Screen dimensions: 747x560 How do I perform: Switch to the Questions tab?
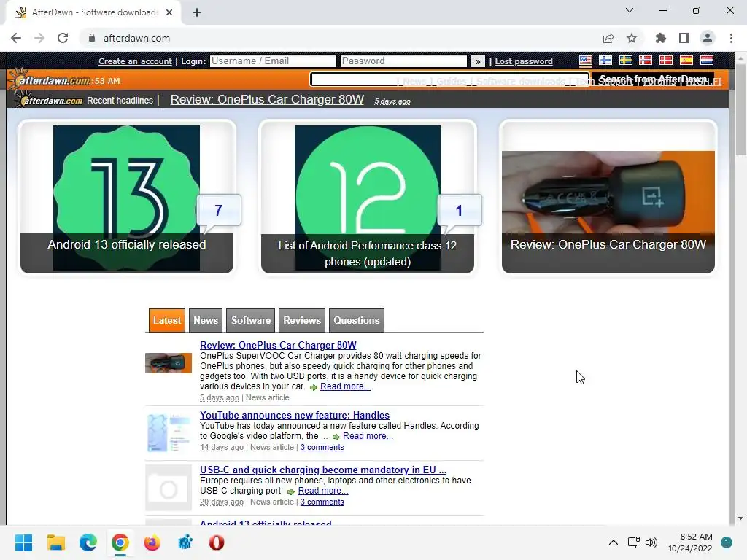point(356,321)
